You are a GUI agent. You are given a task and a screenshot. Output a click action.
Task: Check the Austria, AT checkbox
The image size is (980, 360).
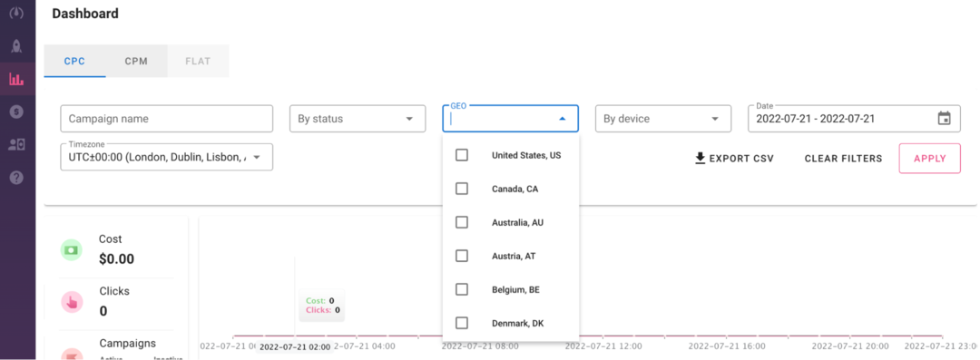[462, 257]
